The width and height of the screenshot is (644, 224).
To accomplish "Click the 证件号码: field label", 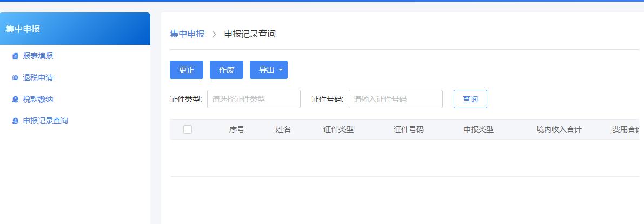I will [x=327, y=99].
